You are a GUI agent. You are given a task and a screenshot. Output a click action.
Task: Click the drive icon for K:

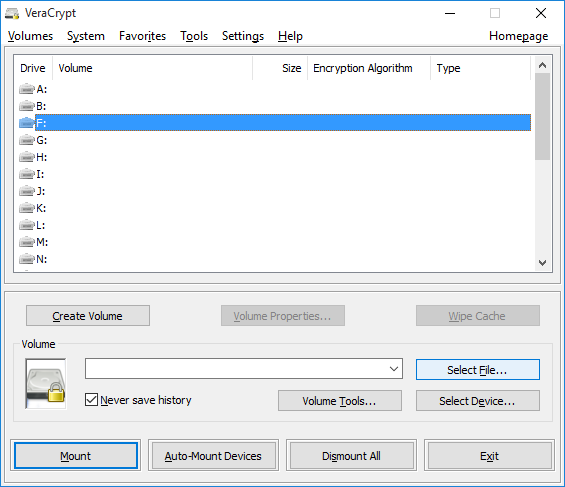coord(27,208)
